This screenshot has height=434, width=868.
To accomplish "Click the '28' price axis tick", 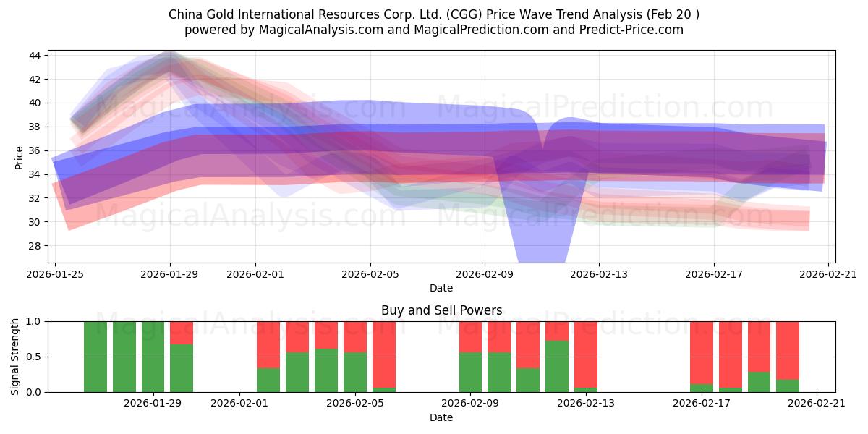I will coord(35,246).
